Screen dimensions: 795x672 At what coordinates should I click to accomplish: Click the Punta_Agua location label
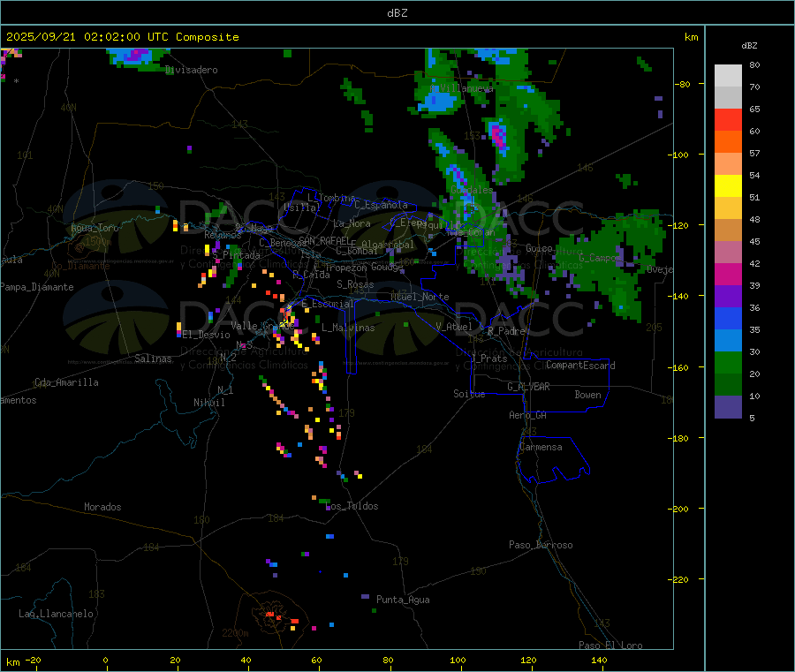[x=403, y=600]
